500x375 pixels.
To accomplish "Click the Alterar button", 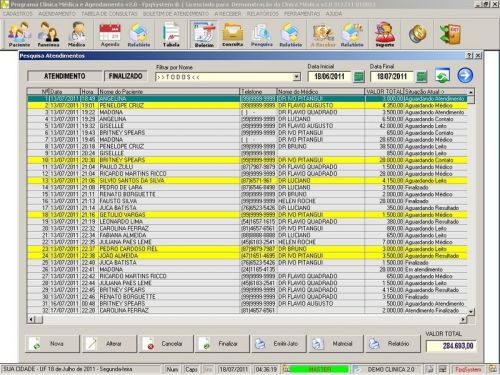I will (x=110, y=344).
